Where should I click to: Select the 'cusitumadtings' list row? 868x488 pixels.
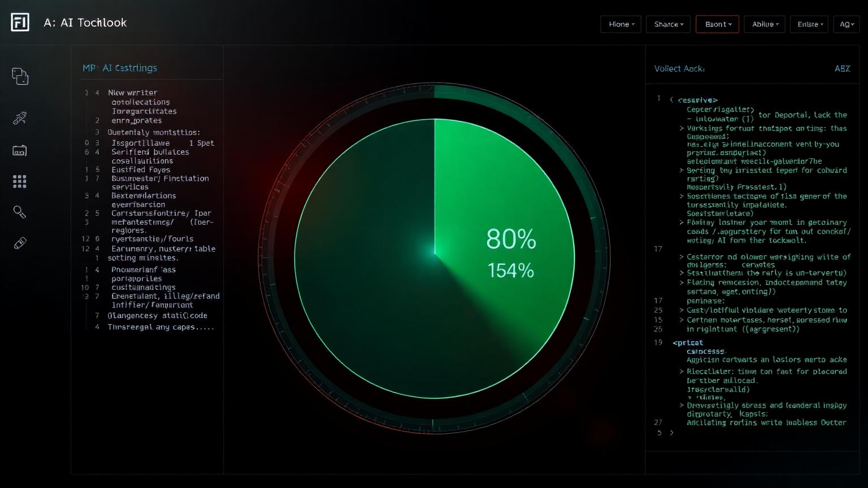[x=144, y=287]
